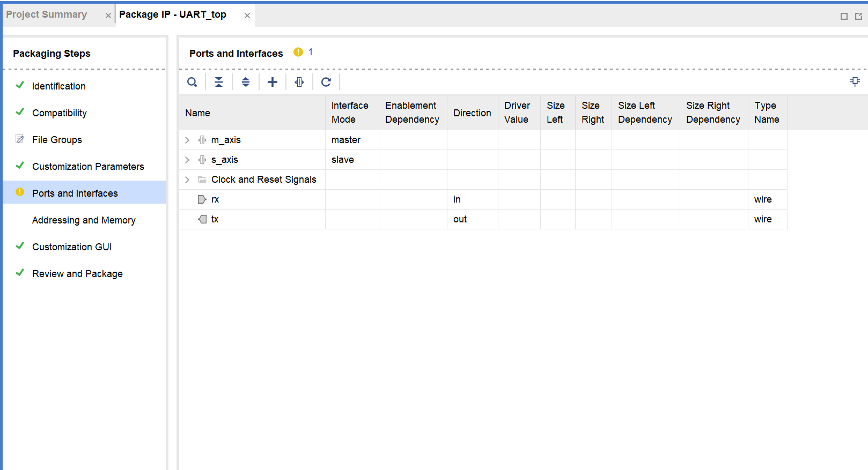This screenshot has width=868, height=470.
Task: Select the tx port row
Action: (x=215, y=219)
